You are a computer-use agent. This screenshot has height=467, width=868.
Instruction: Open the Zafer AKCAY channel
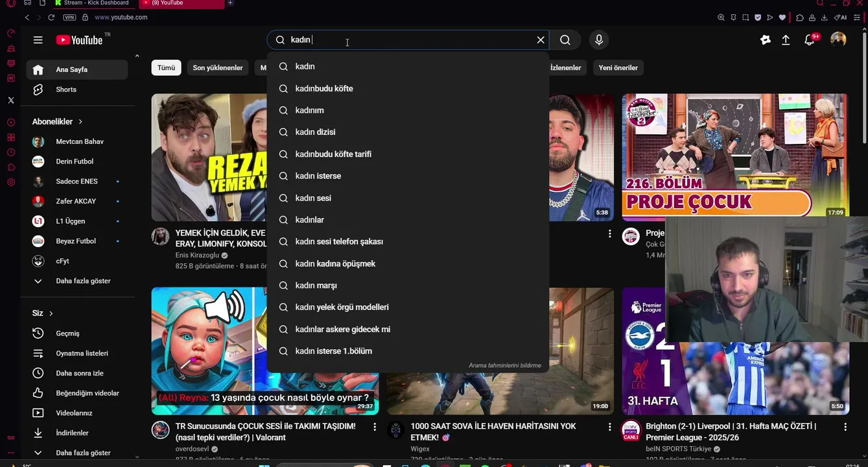pyautogui.click(x=77, y=201)
